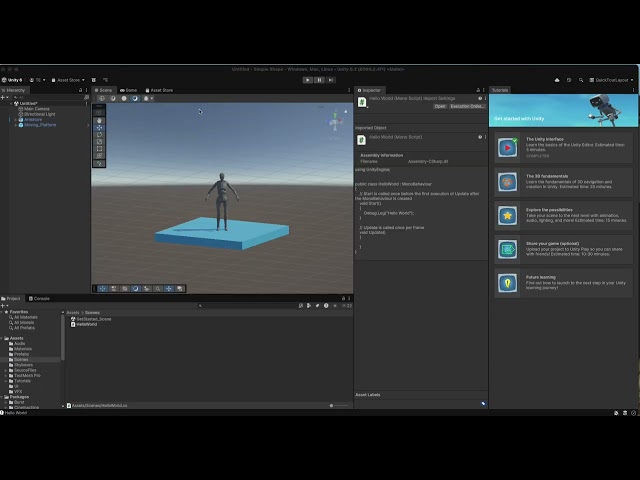This screenshot has width=640, height=480.
Task: Select the Move tool in Scene toolbar
Action: (x=99, y=127)
